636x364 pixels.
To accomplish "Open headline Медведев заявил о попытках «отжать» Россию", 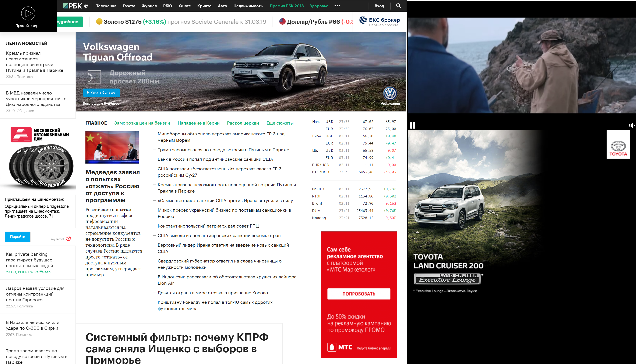I will pyautogui.click(x=113, y=186).
